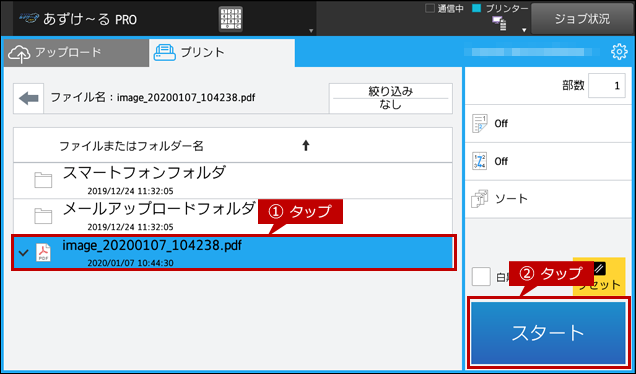This screenshot has width=636, height=374.
Task: Click the あずけ～る PRO logo icon
Action: tap(29, 18)
